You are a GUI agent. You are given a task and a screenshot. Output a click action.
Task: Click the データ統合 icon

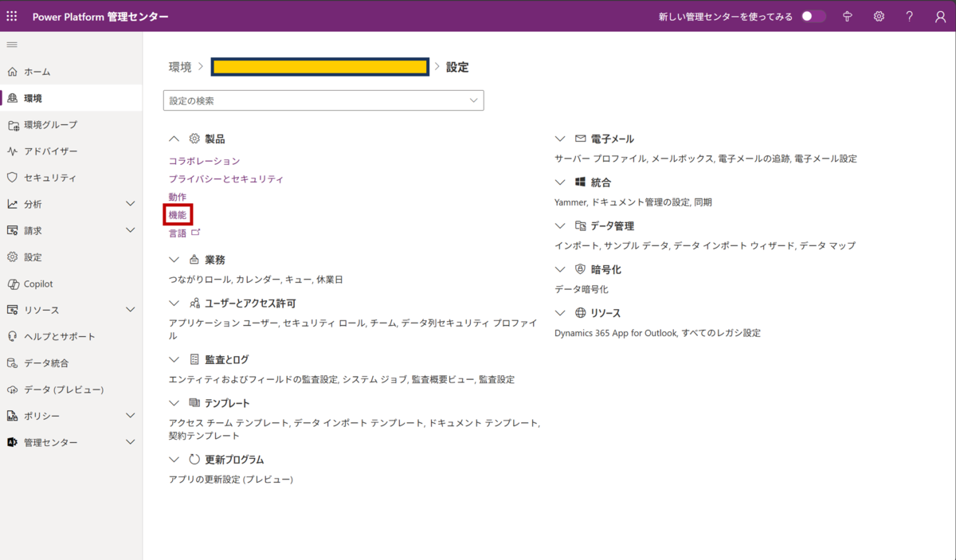(x=12, y=363)
